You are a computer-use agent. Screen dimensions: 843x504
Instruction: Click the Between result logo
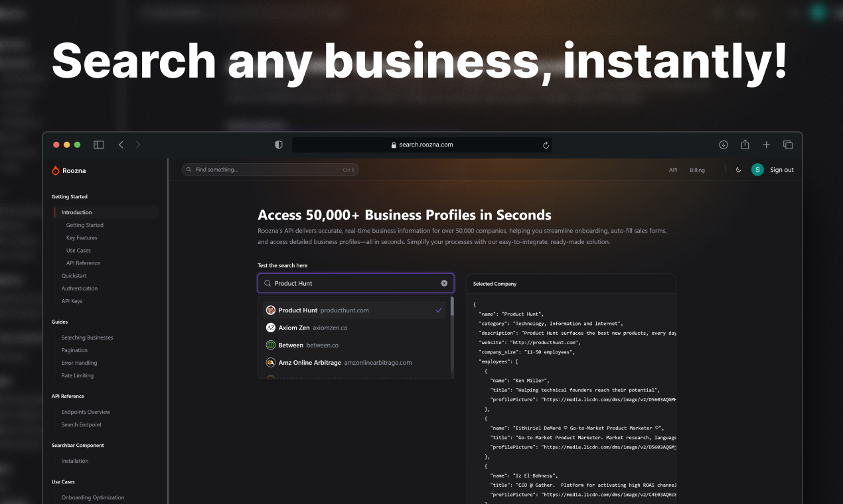[271, 346]
